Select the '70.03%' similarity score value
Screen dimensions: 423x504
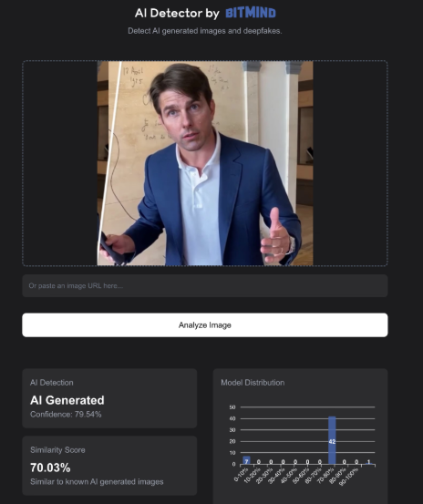50,468
